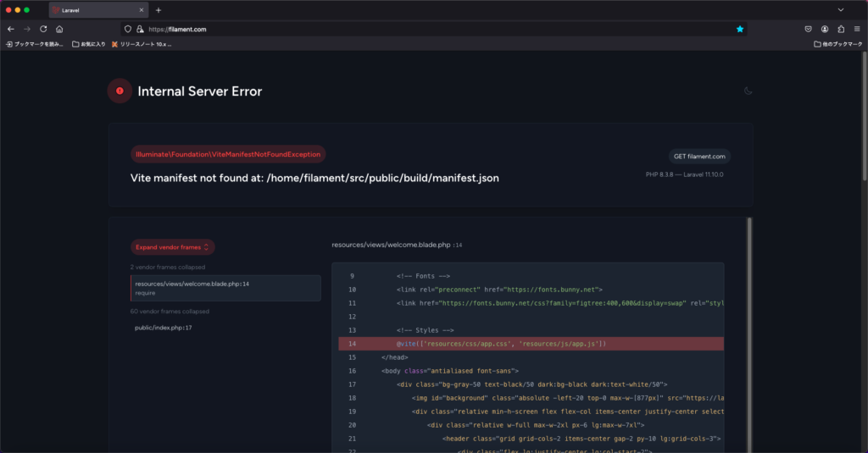
Task: Expand vendor frames
Action: click(172, 247)
